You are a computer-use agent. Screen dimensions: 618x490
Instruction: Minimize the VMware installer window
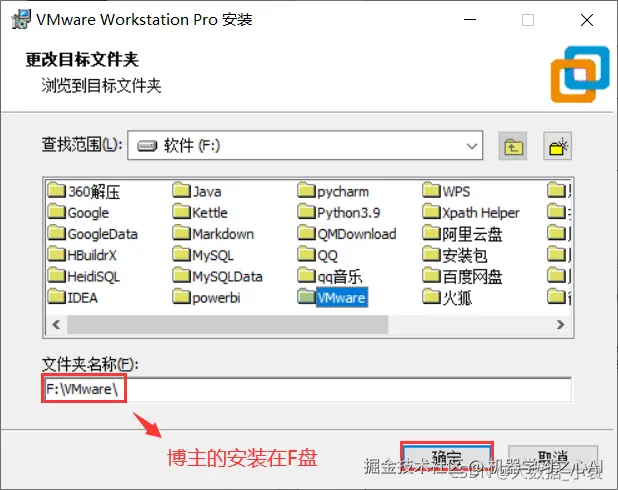pos(470,19)
